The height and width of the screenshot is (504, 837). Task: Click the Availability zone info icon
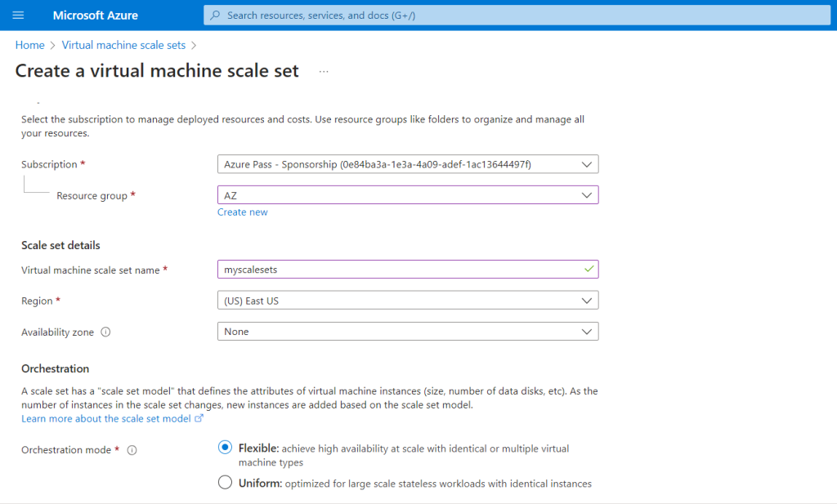(x=105, y=332)
